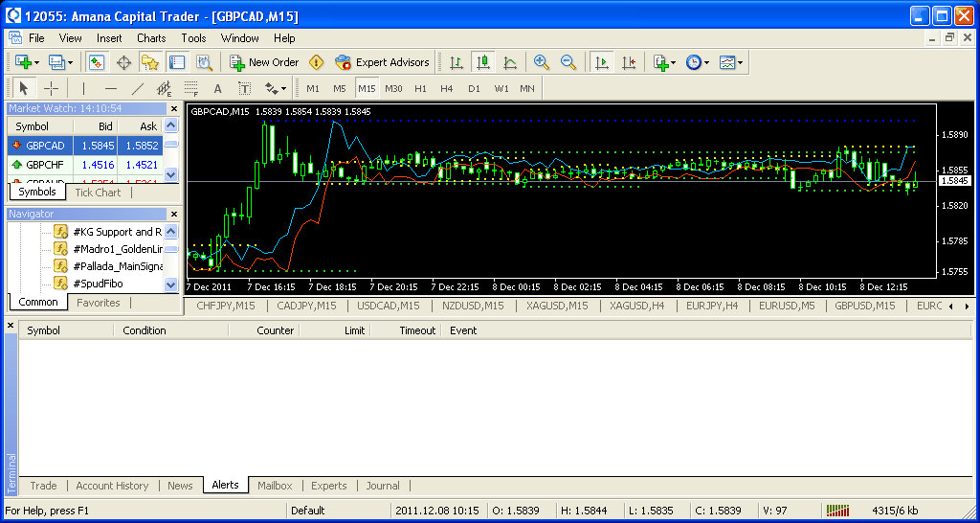Open the chart Templates dropdown
Viewport: 980px width, 523px height.
(x=731, y=62)
